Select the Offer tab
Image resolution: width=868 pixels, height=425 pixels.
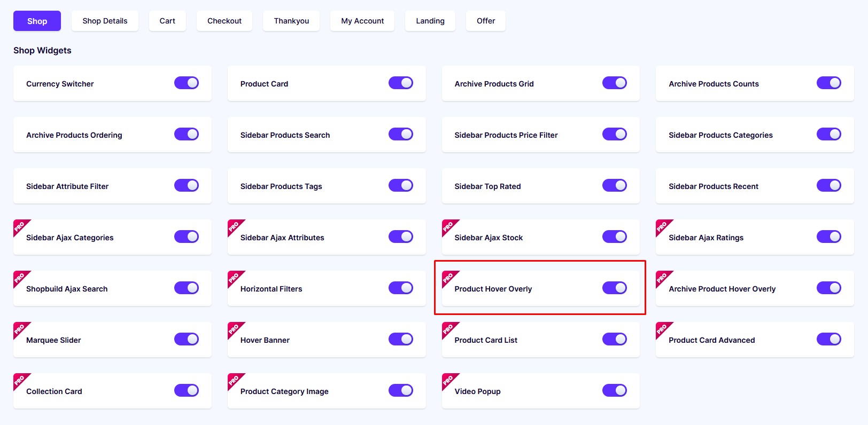(x=486, y=21)
